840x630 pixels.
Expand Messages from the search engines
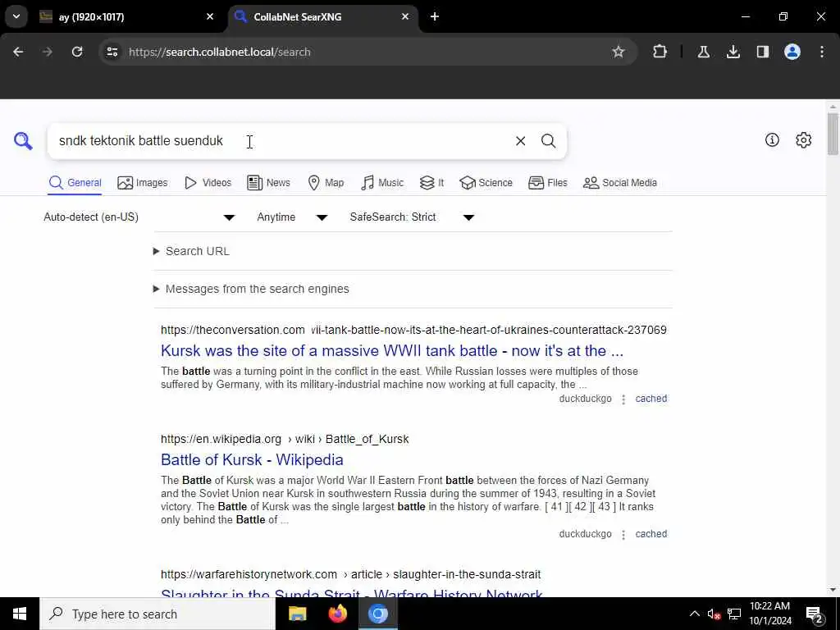251,289
